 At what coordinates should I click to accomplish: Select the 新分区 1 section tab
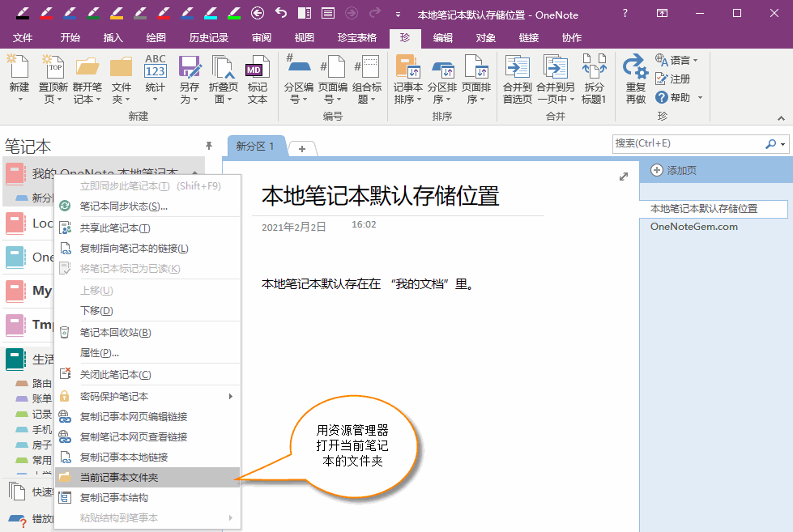pyautogui.click(x=255, y=147)
